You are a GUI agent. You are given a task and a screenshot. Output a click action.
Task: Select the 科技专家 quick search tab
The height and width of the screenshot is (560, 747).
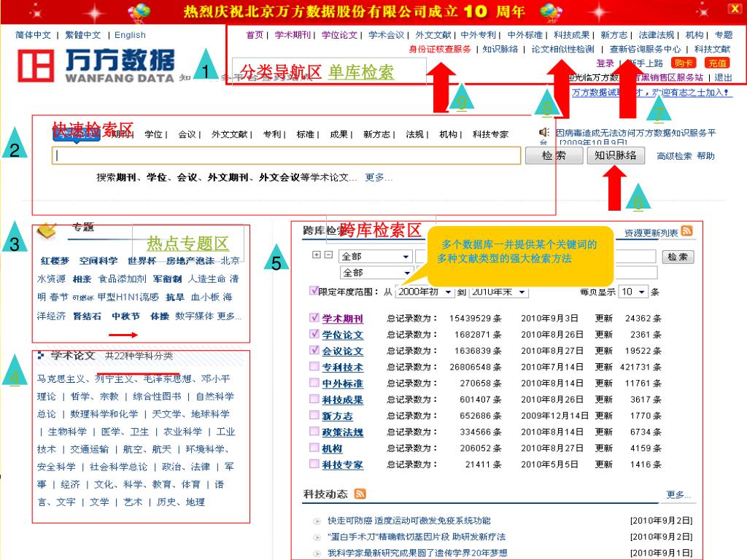(x=490, y=135)
